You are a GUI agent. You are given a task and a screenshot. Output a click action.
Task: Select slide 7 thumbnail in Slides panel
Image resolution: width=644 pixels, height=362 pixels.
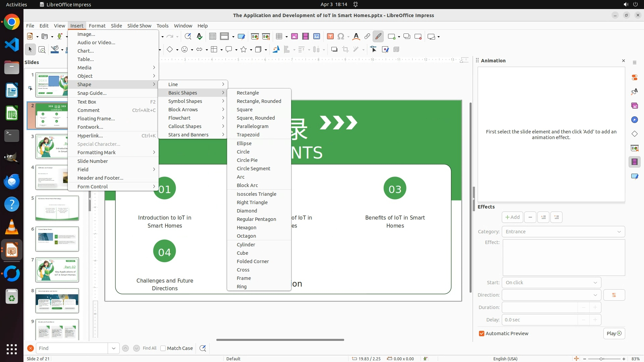click(x=57, y=270)
